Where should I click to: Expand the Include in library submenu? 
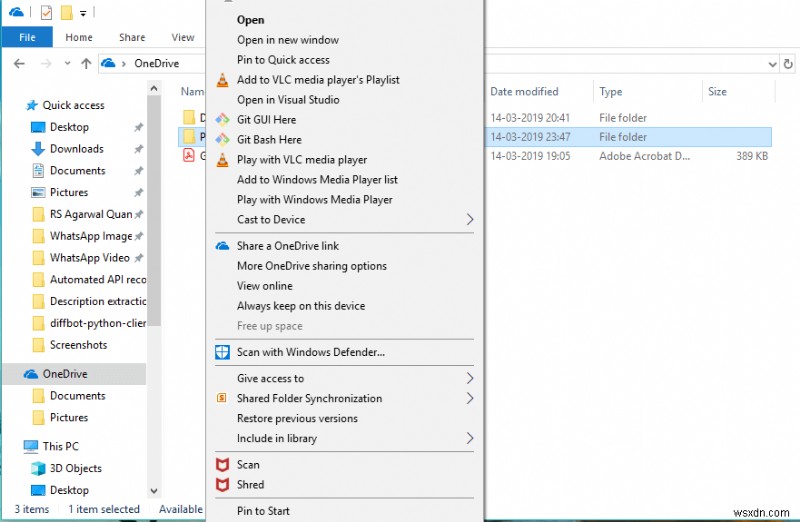click(345, 438)
